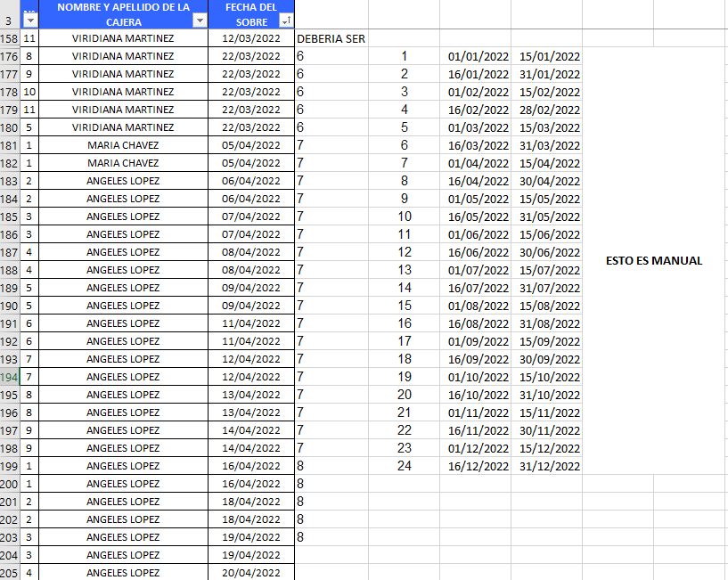This screenshot has width=728, height=580.
Task: Select the number 11 cell in row 179
Action: (x=29, y=110)
